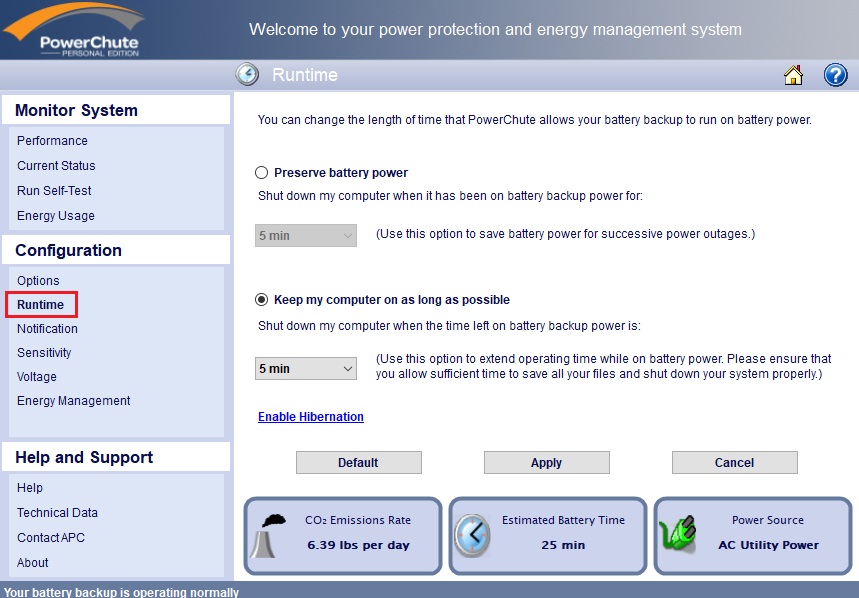Open the enabled 5 min time-left dropdown

pyautogui.click(x=306, y=369)
